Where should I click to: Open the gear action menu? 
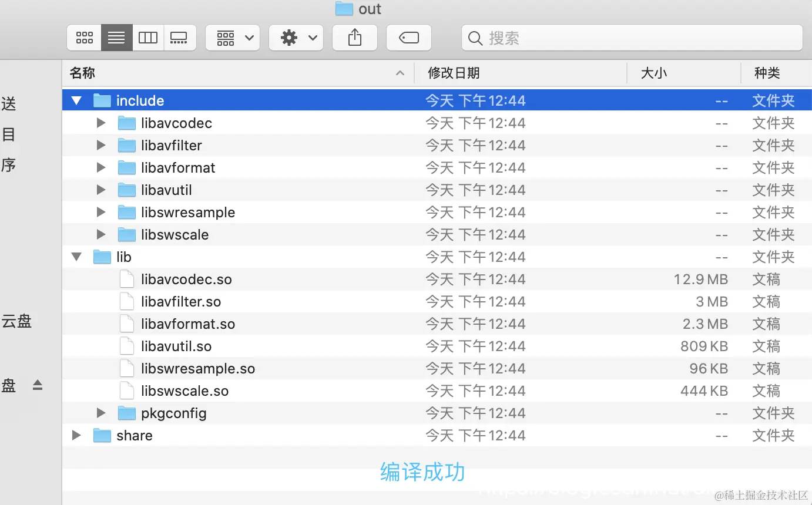296,38
